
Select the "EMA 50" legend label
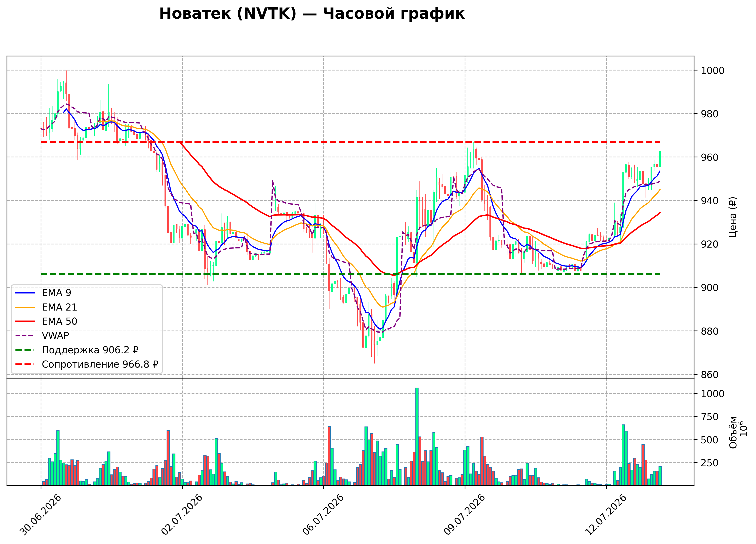coord(59,321)
